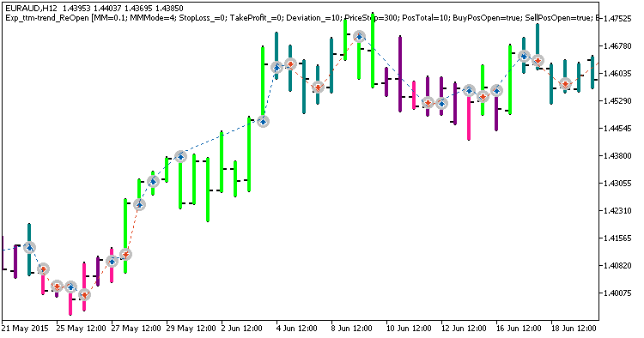The height and width of the screenshot is (338, 644).
Task: Click the Exp_ttm-trend_ReOpen expert parameters line
Action: click(302, 18)
